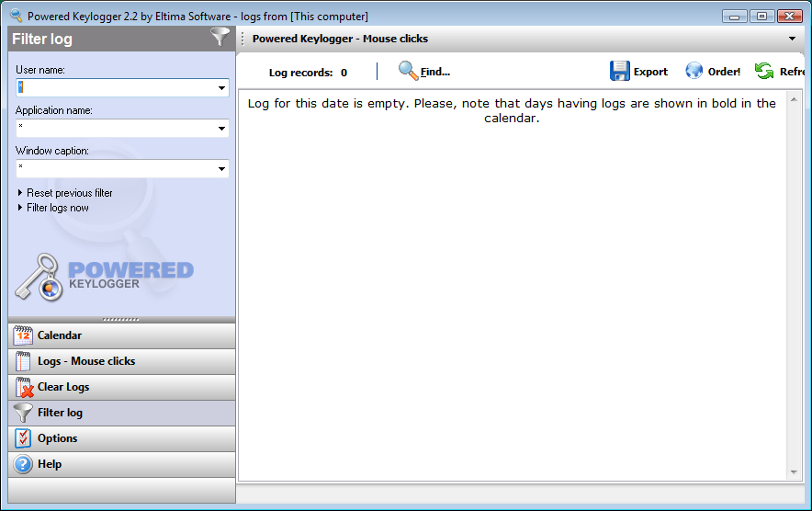The image size is (812, 511).
Task: Click Filter logs now link
Action: (x=57, y=208)
